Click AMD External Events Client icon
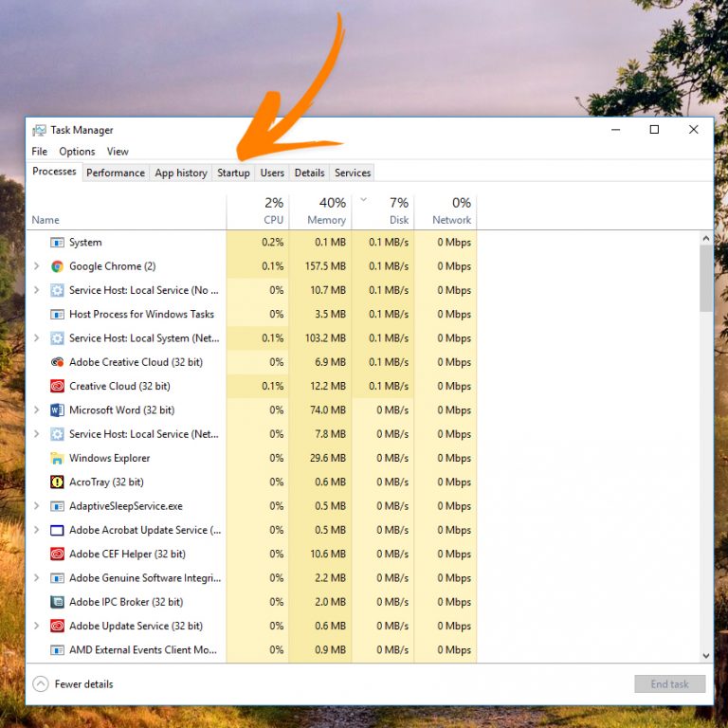The height and width of the screenshot is (728, 728). pos(57,650)
